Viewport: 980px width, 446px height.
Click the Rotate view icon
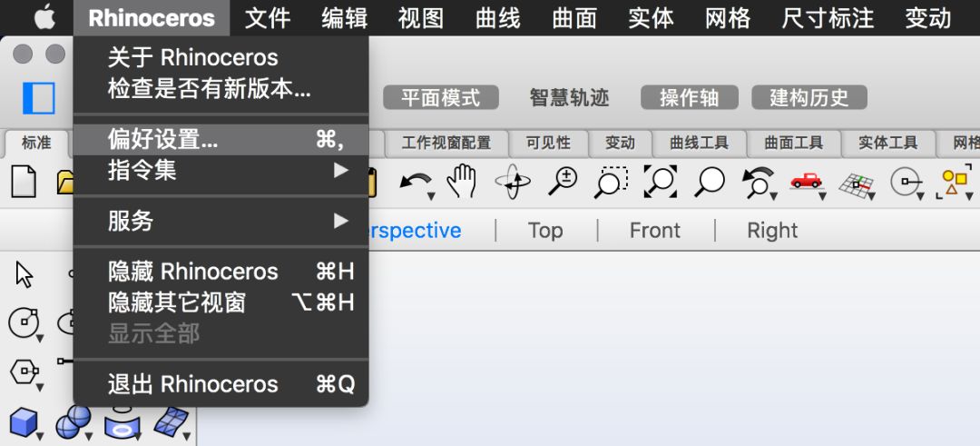(513, 183)
